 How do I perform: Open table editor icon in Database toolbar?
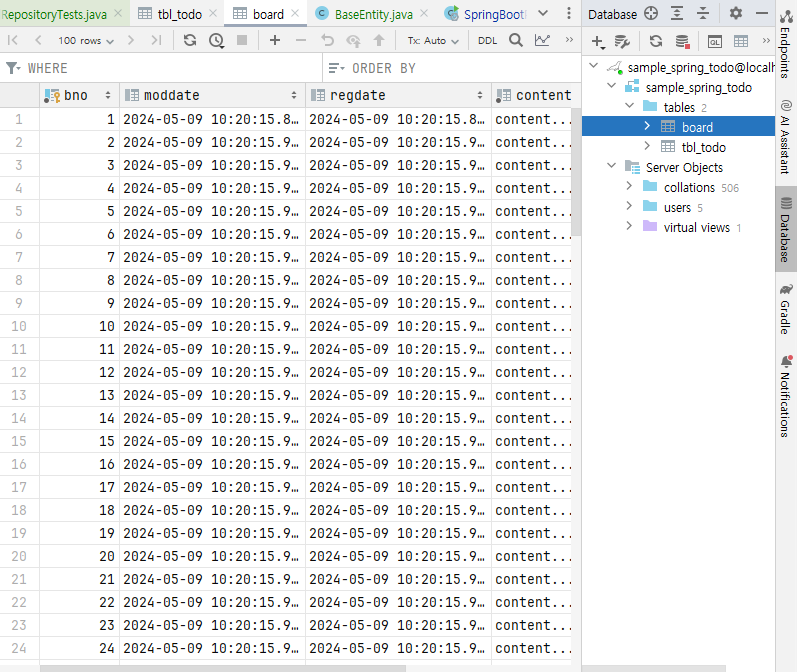741,41
